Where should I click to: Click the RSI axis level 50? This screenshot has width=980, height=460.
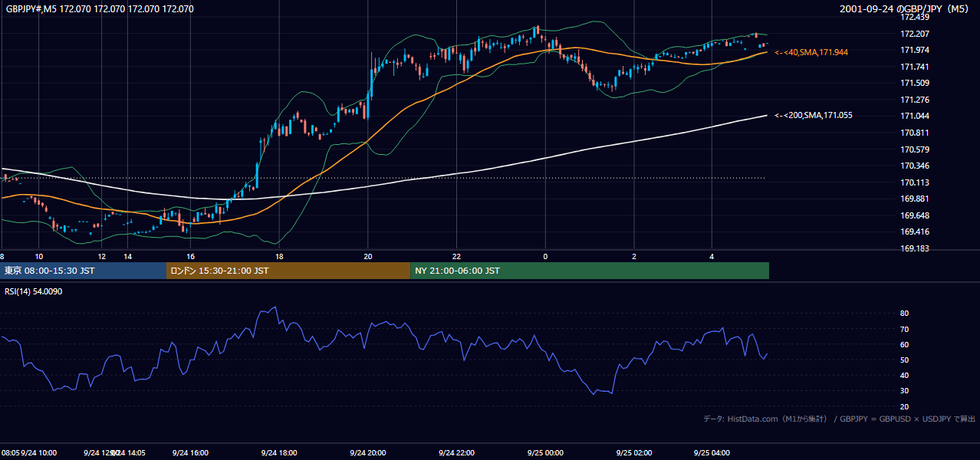(x=905, y=360)
